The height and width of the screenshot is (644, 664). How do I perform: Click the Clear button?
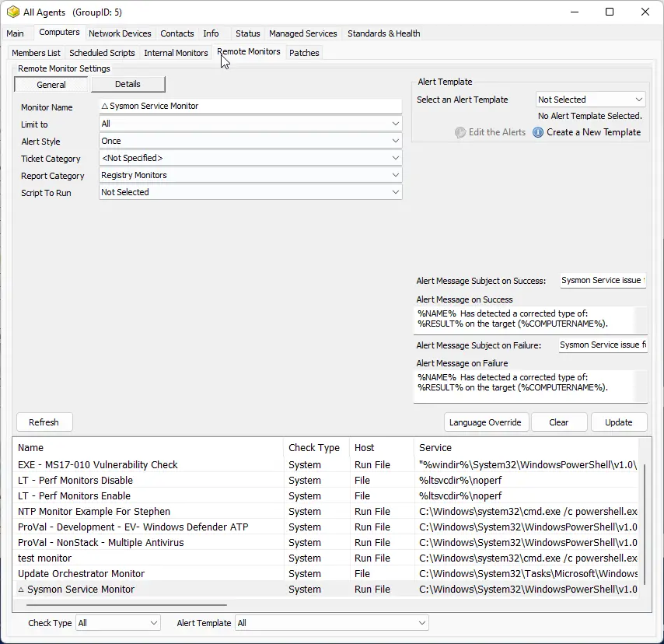pos(559,422)
